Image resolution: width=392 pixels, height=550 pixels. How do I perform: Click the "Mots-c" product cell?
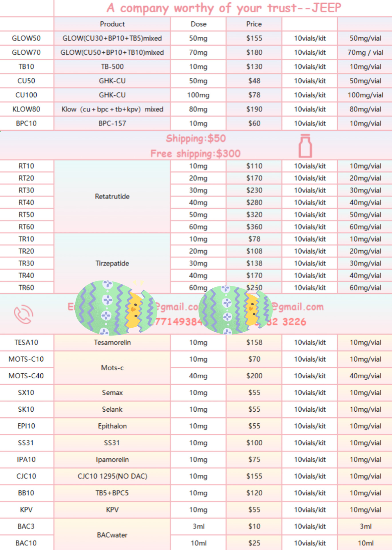pos(112,368)
